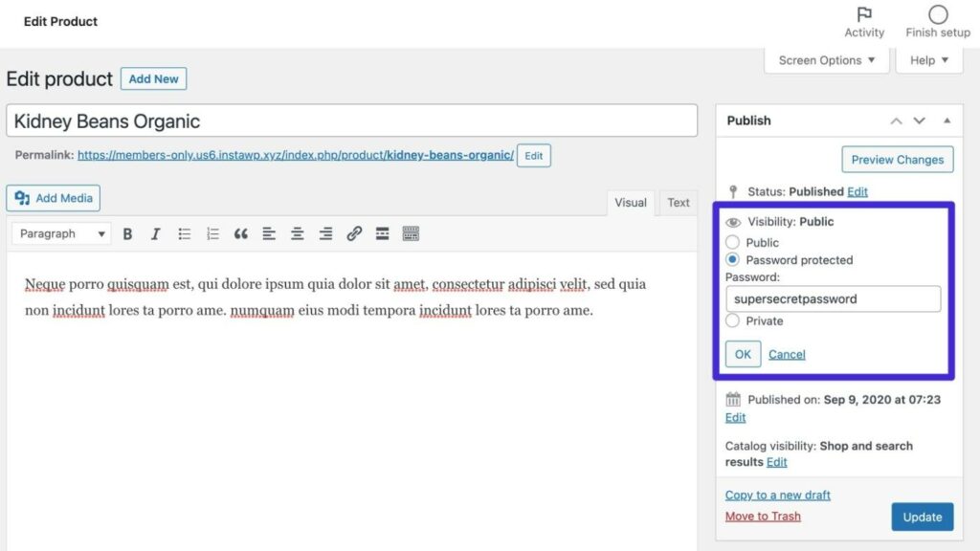Screen dimensions: 980x551
Task: Insert a bulleted list
Action: coord(185,234)
